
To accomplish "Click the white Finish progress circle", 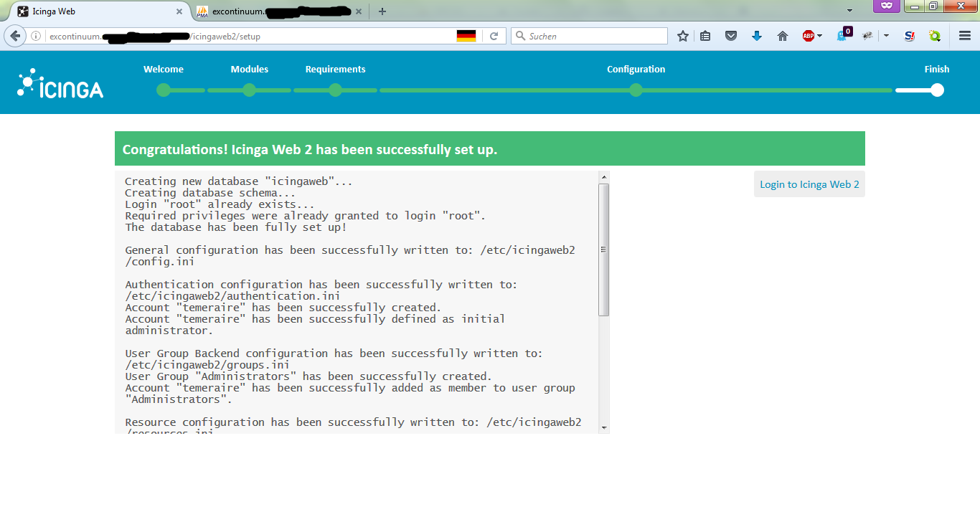I will (x=936, y=90).
